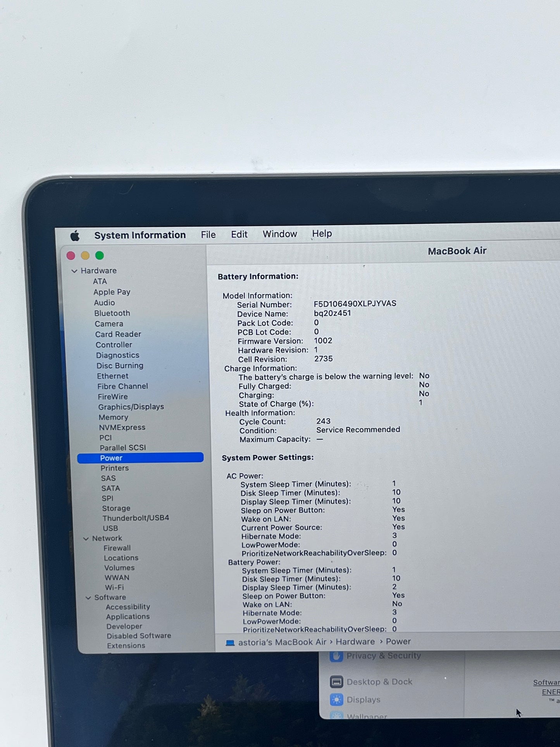
Task: Select Camera in the sidebar
Action: 109,324
